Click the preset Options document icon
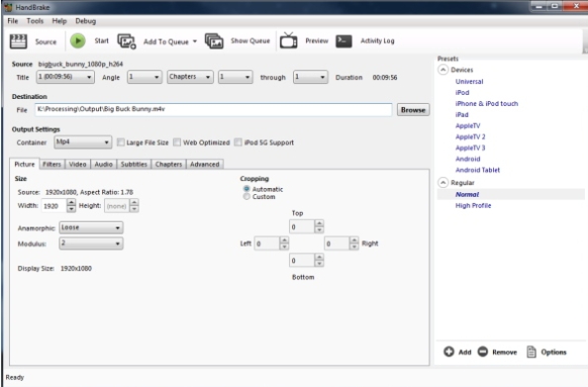Viewport: 588px width, 387px height. [x=532, y=351]
